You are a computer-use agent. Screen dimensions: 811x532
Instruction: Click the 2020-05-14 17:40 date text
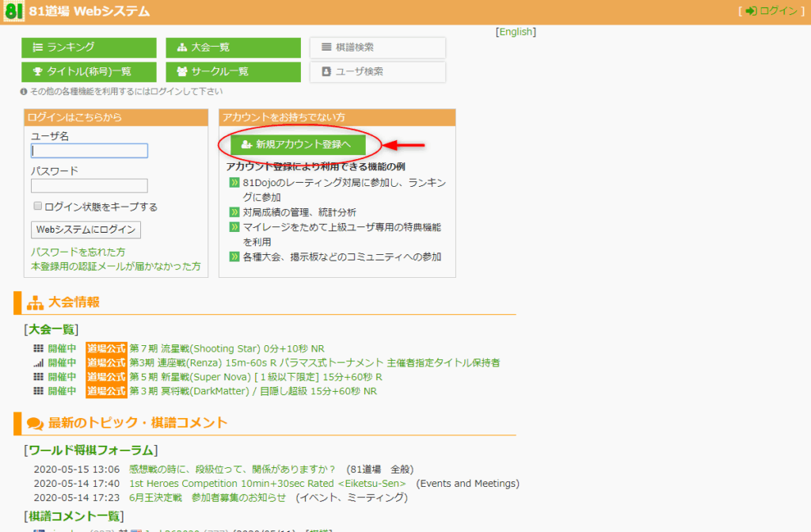tap(77, 484)
